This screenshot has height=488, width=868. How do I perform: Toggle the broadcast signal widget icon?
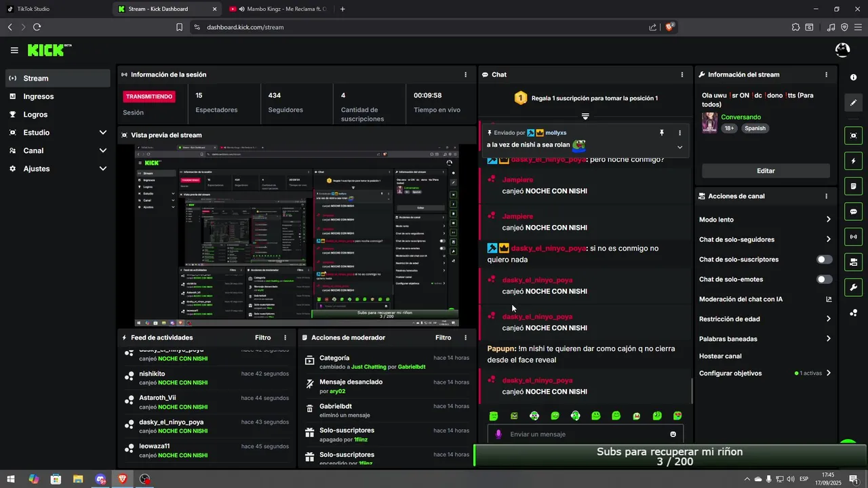[853, 237]
